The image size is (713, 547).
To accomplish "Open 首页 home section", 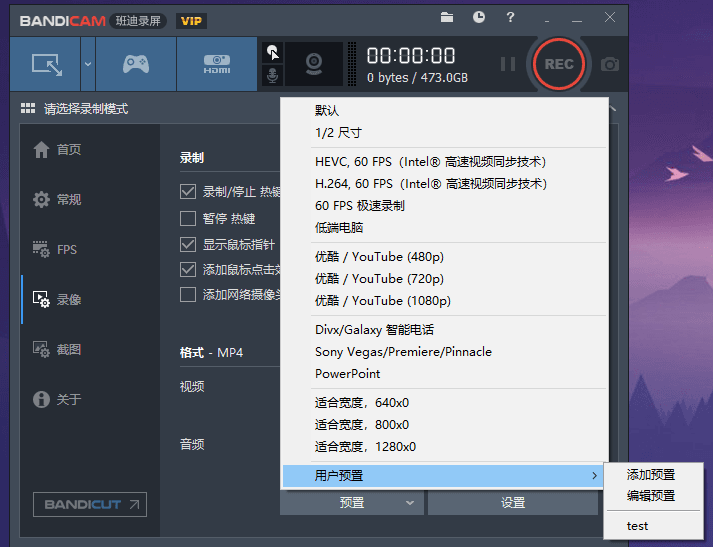I will (57, 149).
